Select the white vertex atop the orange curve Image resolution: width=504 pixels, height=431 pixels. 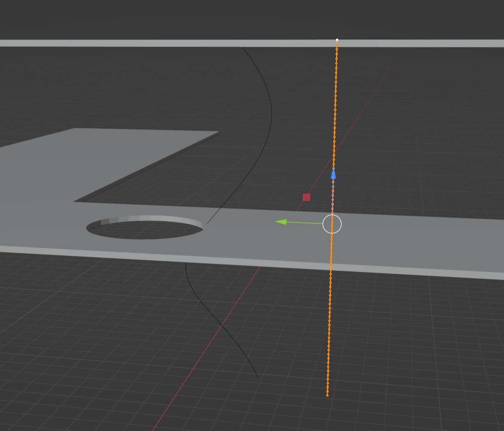[337, 40]
